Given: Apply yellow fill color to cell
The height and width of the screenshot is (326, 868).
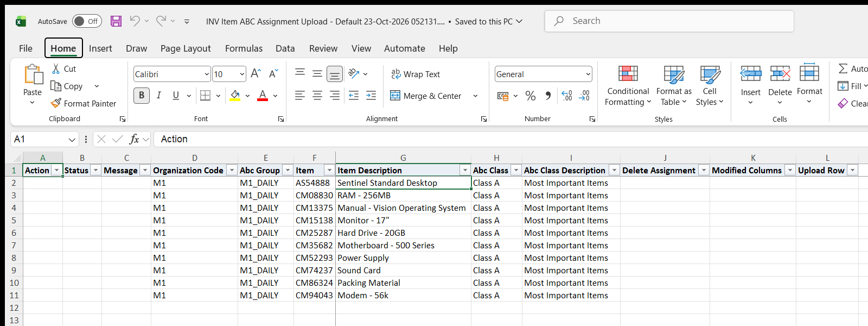Looking at the screenshot, I should (x=235, y=96).
